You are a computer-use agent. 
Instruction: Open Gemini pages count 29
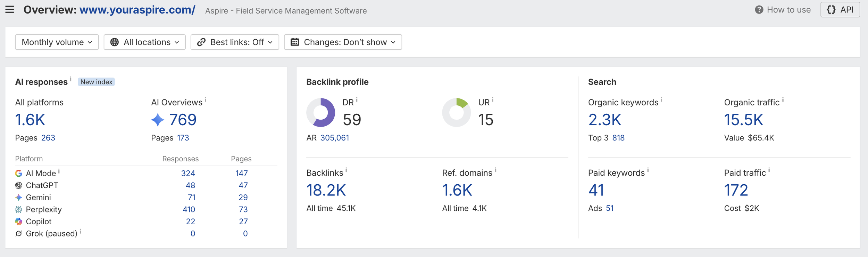(243, 198)
